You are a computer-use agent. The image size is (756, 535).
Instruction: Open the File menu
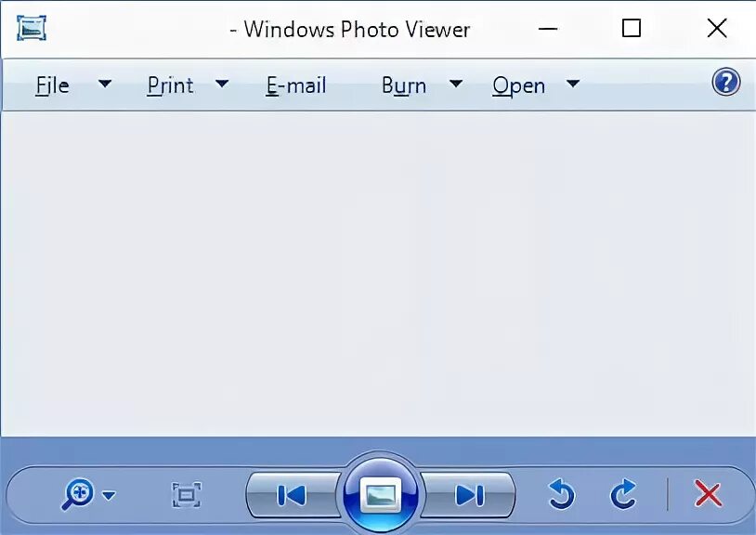tap(52, 85)
